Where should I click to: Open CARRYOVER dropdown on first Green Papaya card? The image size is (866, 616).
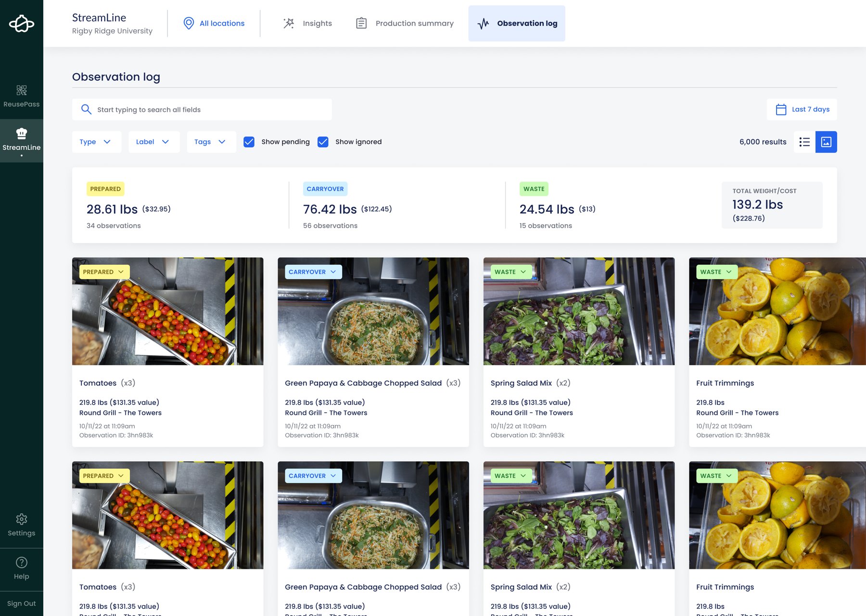(x=313, y=272)
